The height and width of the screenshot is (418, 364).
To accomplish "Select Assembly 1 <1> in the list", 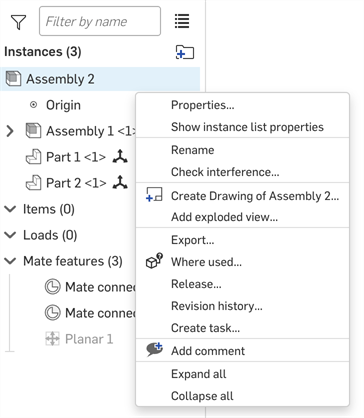I will click(91, 131).
